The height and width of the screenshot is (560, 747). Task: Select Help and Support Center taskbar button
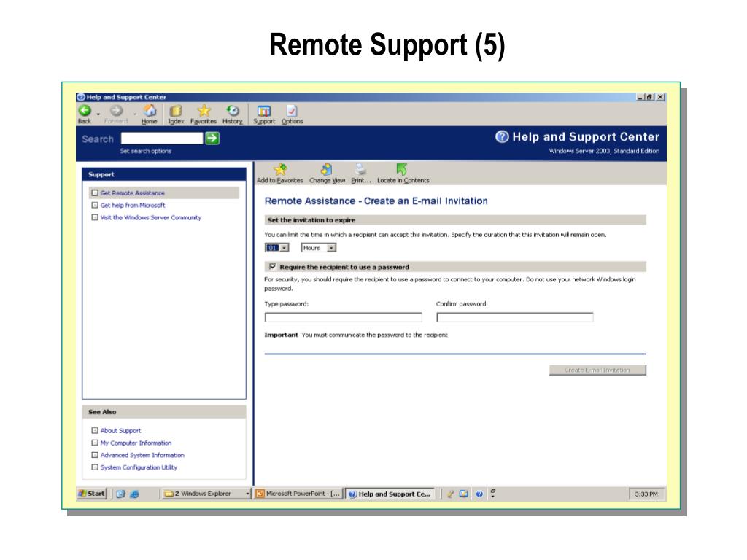(x=390, y=494)
